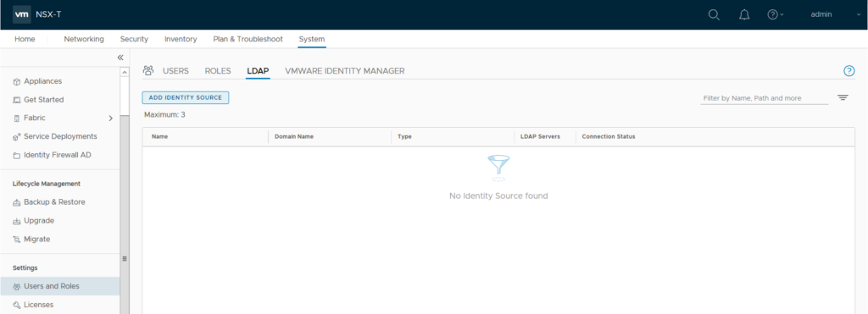The width and height of the screenshot is (868, 314).
Task: Click the Identity Firewall AD folder icon
Action: (17, 156)
